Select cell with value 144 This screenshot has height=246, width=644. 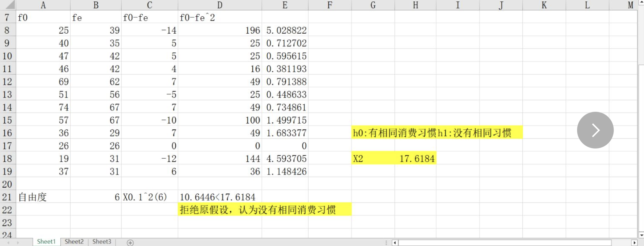click(220, 159)
